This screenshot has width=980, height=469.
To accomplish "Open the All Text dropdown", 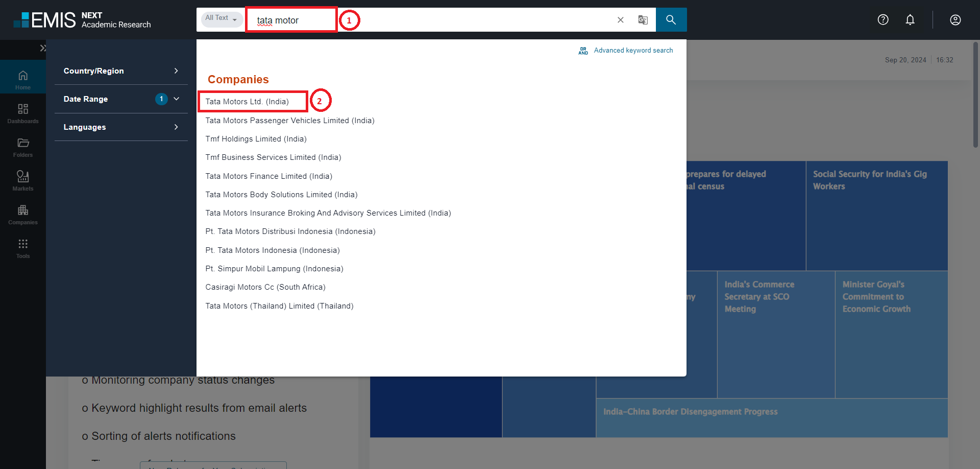I will pos(222,18).
